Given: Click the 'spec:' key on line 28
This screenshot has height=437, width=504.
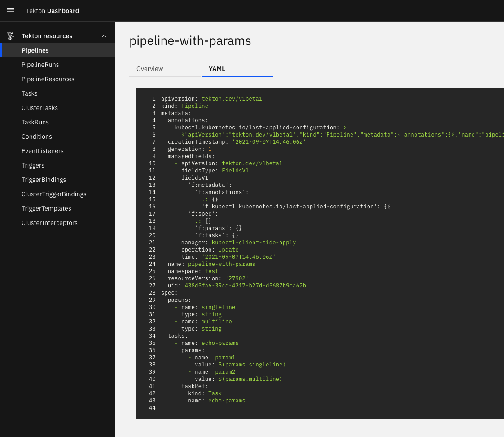Looking at the screenshot, I should point(169,293).
